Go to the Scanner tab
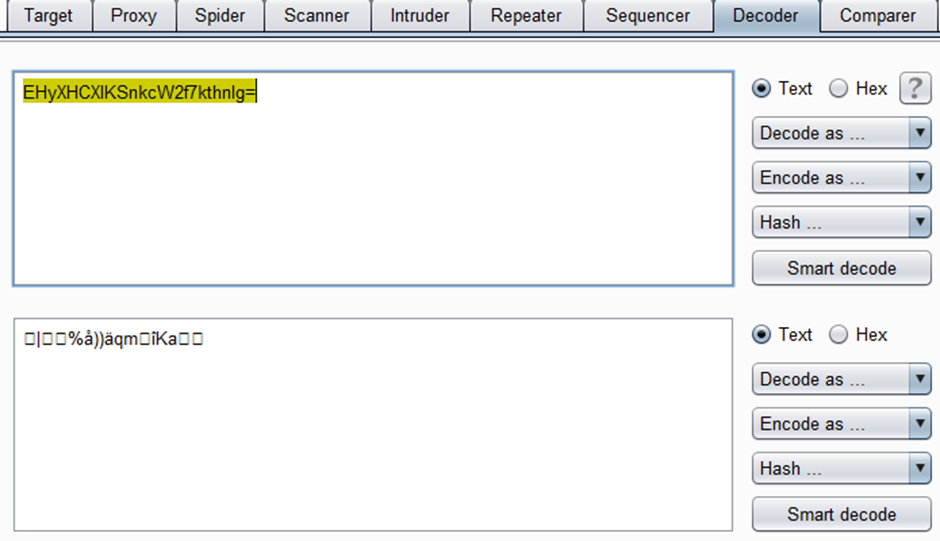 click(x=317, y=16)
